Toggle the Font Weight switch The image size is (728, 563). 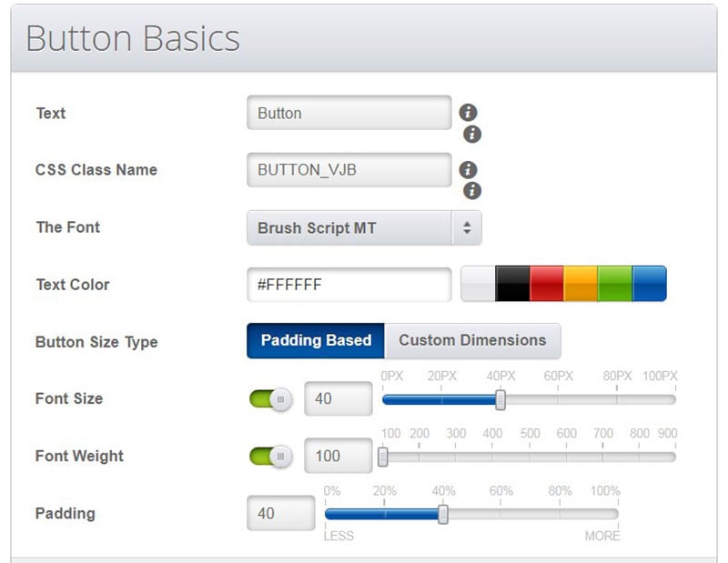(271, 457)
